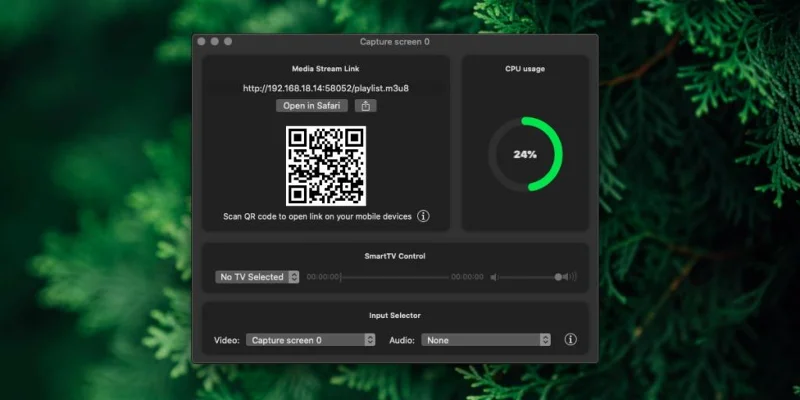
Task: Click the playlist.m3u8 stream URL field
Action: tap(326, 88)
